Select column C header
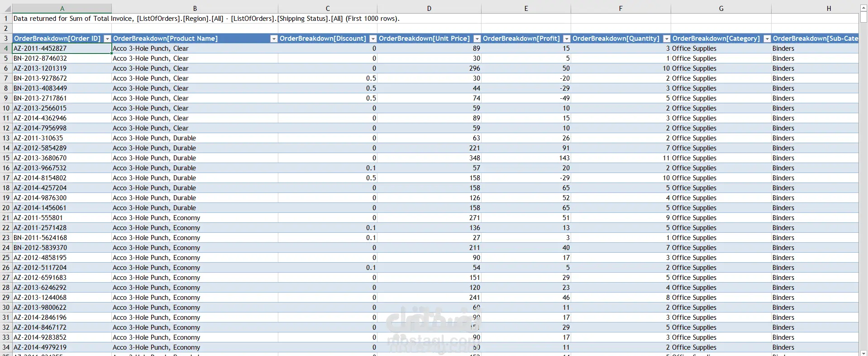Screen dimensions: 868x356 click(x=328, y=9)
